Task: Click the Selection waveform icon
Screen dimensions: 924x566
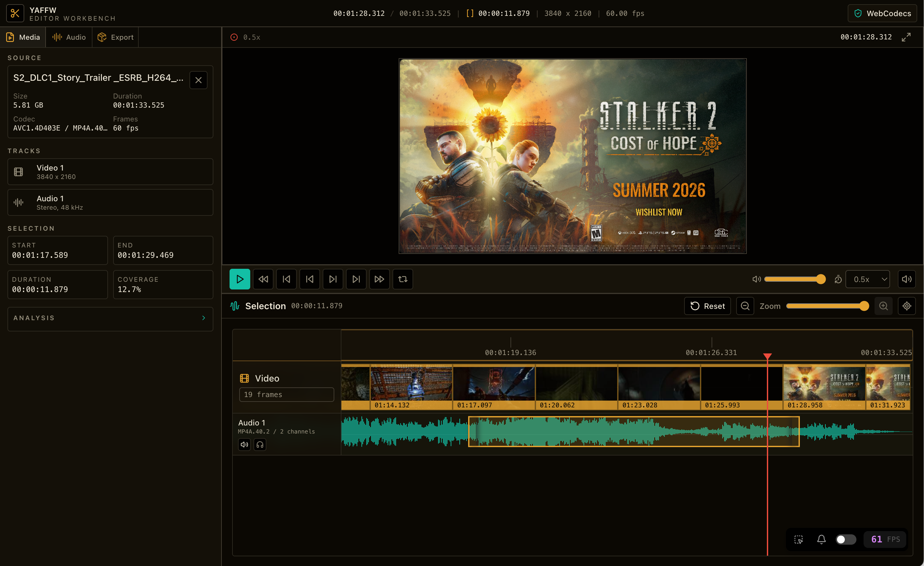Action: (235, 306)
